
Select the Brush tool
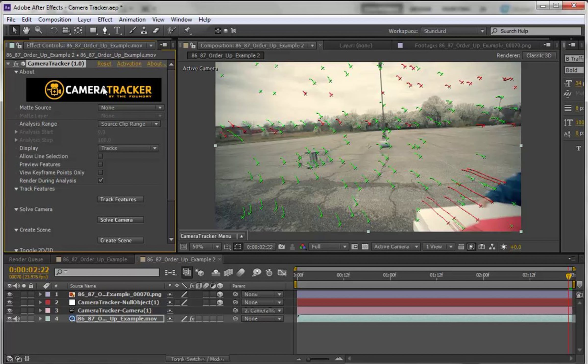pos(133,30)
